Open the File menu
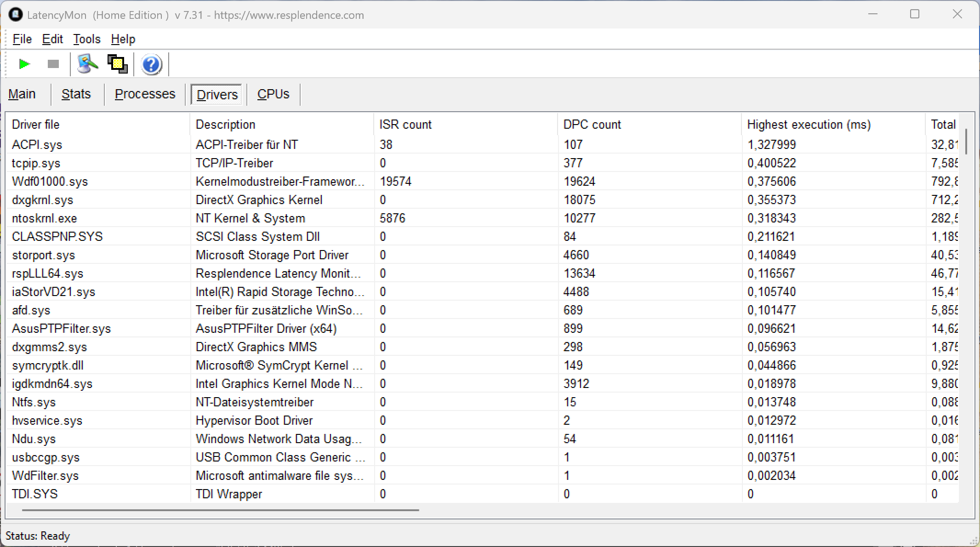The width and height of the screenshot is (980, 547). click(x=22, y=39)
